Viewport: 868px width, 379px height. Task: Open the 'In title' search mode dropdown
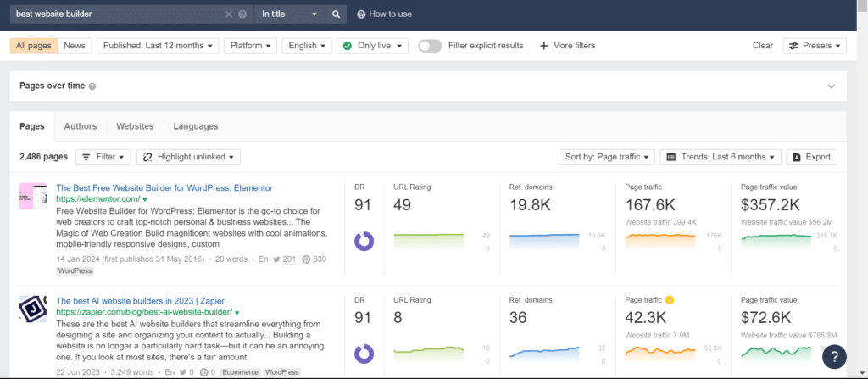pyautogui.click(x=290, y=14)
